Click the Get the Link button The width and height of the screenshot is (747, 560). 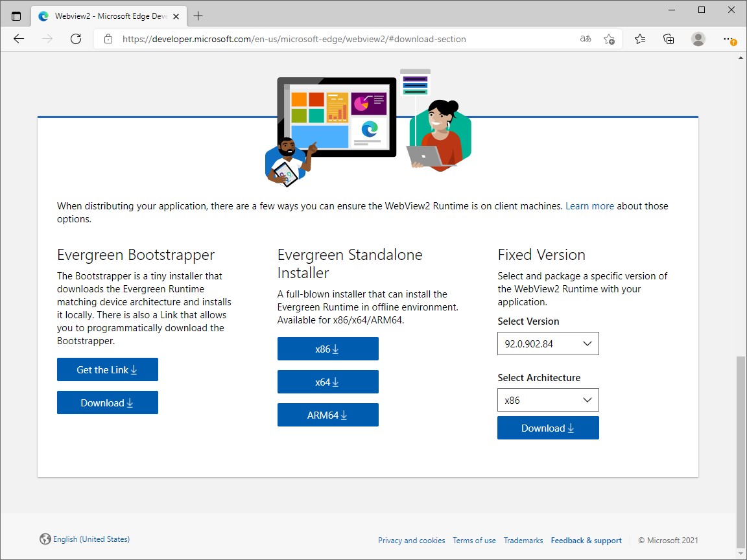pos(107,369)
